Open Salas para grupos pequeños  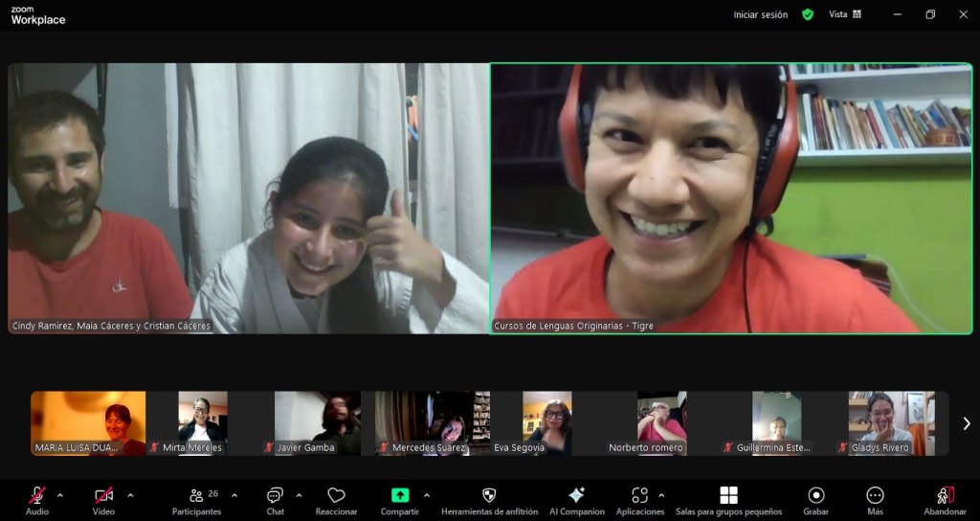pyautogui.click(x=728, y=499)
